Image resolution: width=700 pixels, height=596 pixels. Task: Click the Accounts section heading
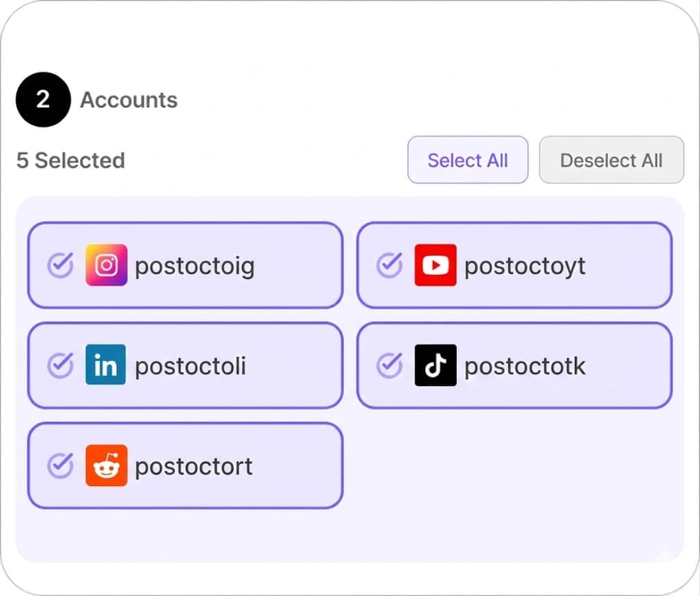[129, 100]
